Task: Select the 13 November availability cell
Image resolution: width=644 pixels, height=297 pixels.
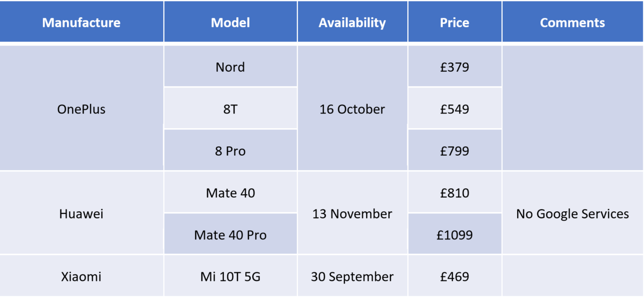Action: point(352,213)
